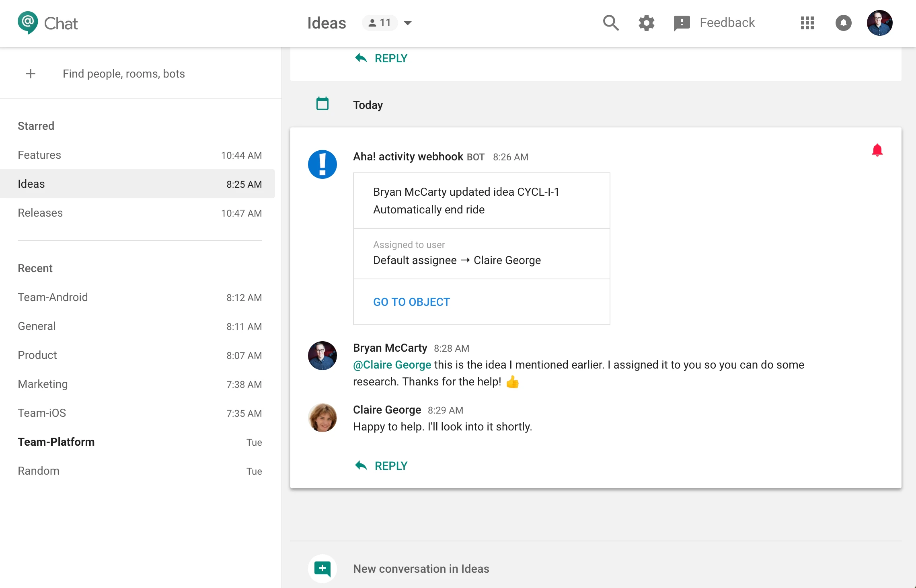The image size is (916, 588).
Task: Switch to the Team-Platform room
Action: [56, 442]
